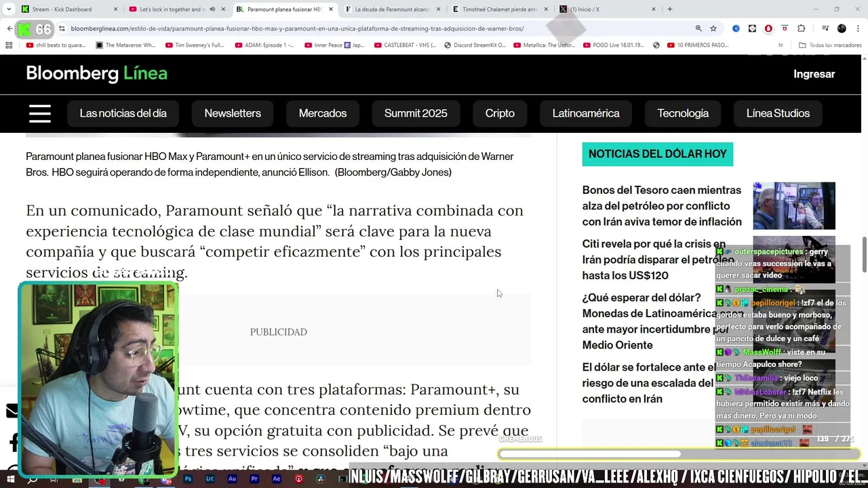Viewport: 868px width, 488px height.
Task: Open the Chrome three-dot menu
Action: 857,28
